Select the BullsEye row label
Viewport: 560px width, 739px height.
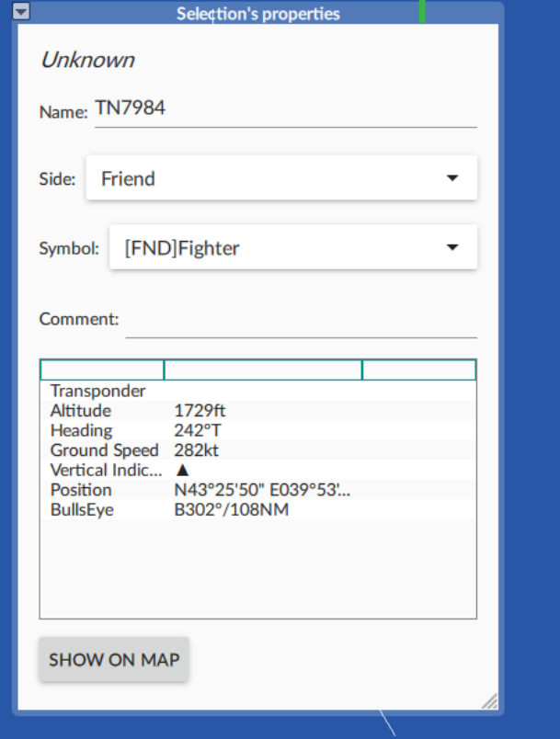[x=82, y=510]
